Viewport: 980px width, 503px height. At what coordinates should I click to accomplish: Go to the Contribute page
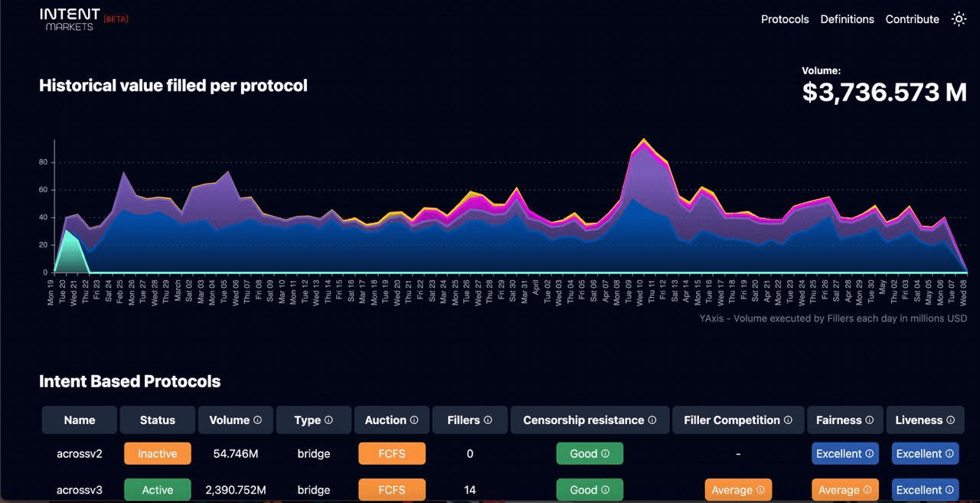tap(912, 19)
